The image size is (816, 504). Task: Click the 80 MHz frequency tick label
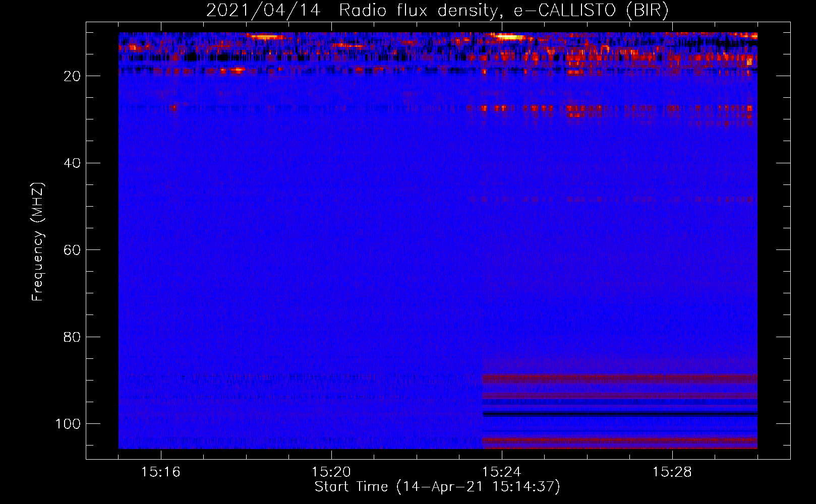[72, 337]
